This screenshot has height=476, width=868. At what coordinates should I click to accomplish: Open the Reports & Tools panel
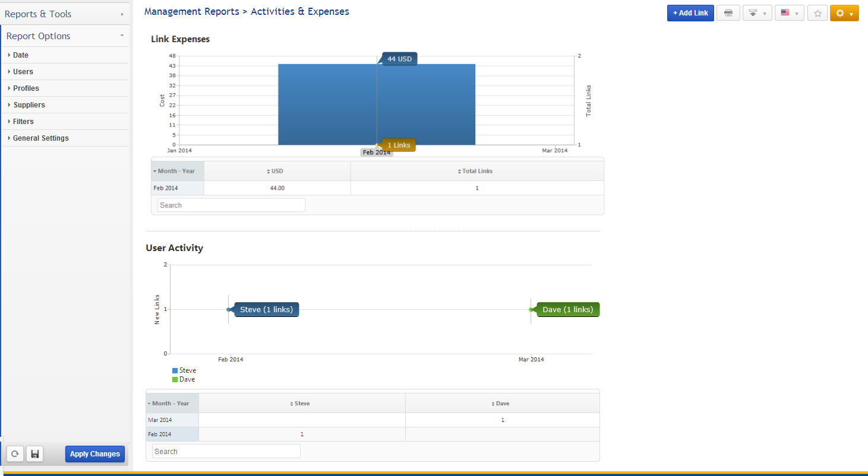pyautogui.click(x=64, y=14)
